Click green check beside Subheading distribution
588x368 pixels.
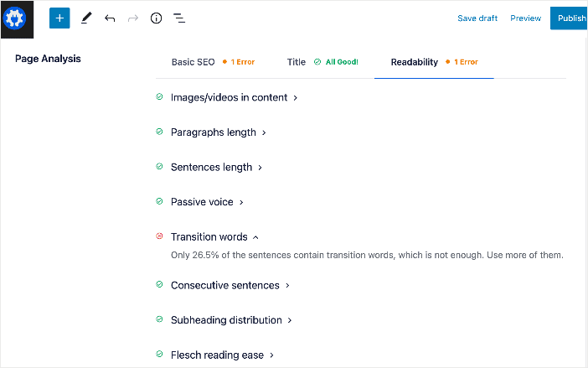(159, 319)
